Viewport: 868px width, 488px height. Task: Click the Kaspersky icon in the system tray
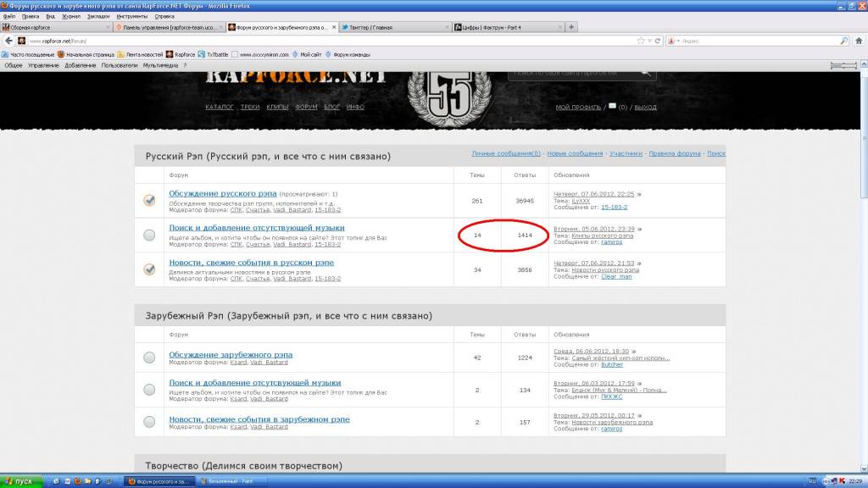[x=843, y=481]
